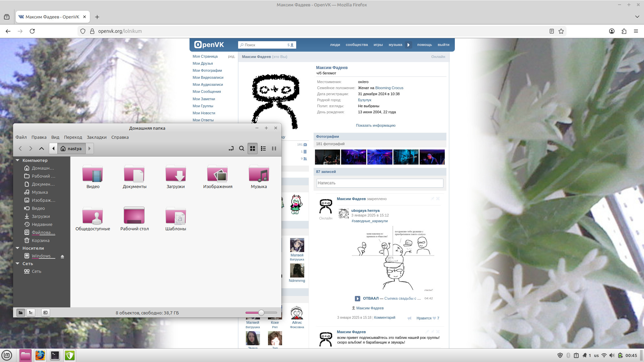This screenshot has height=362, width=644.
Task: Collapse the Сеть sidebar section
Action: click(x=17, y=263)
